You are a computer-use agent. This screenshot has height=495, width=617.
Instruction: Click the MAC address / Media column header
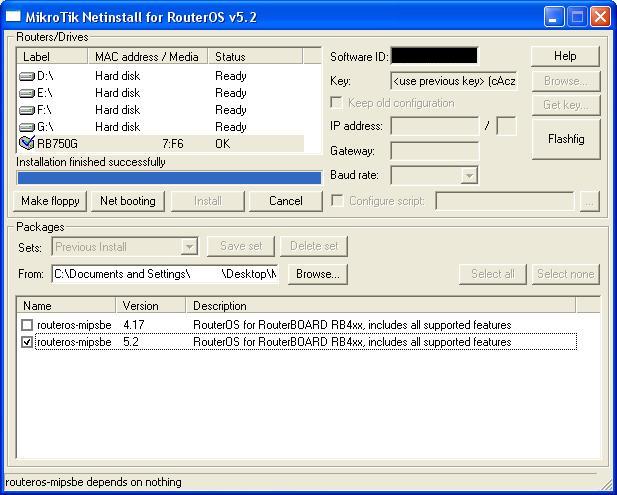point(147,56)
